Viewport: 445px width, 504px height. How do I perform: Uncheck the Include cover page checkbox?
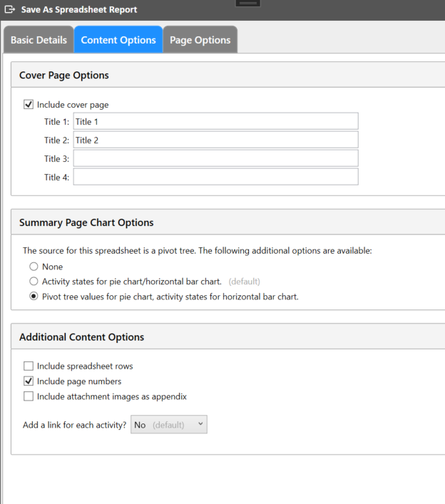pyautogui.click(x=29, y=105)
